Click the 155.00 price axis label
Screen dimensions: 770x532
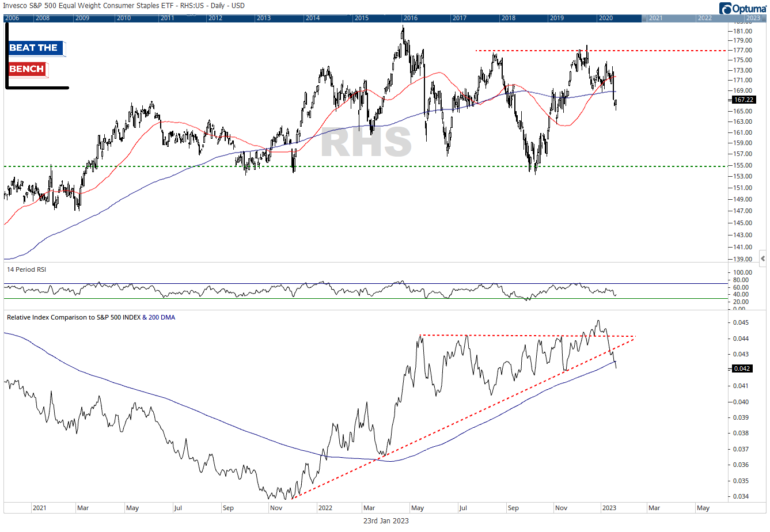[743, 165]
